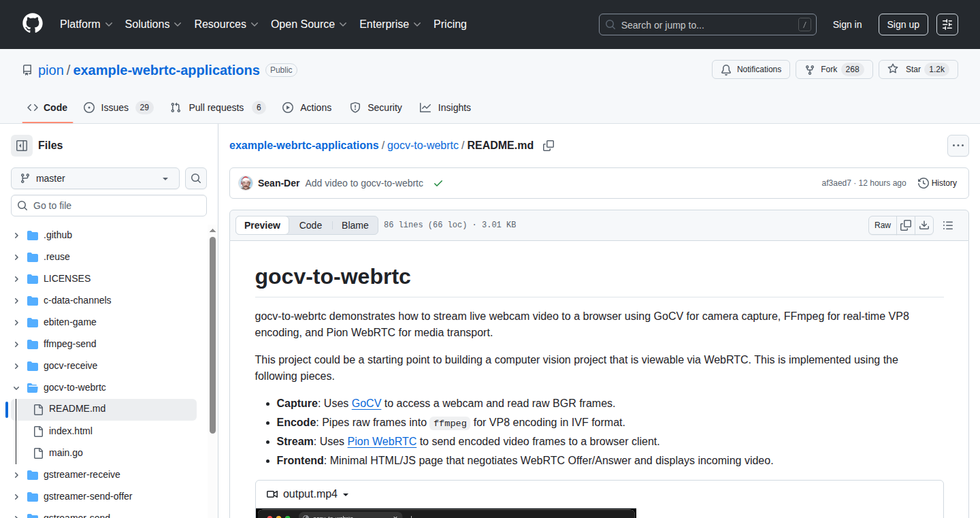Click the Raw button
Viewport: 980px width, 518px height.
tap(883, 225)
